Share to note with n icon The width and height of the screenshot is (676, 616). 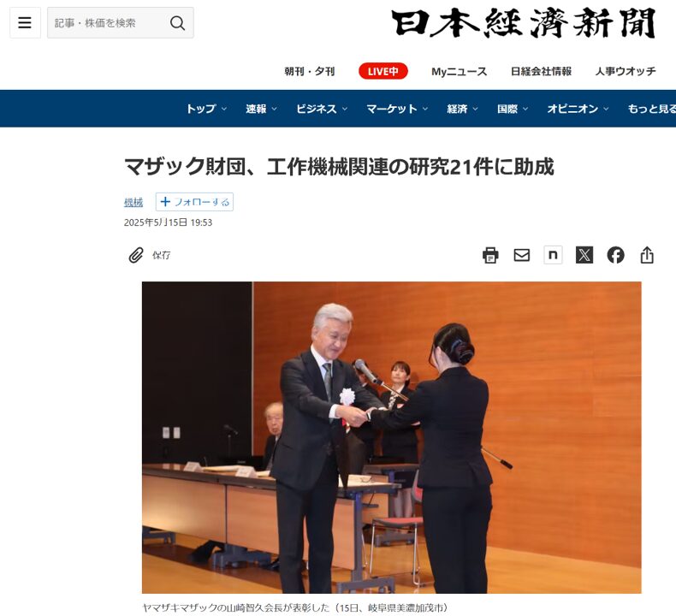(x=553, y=255)
